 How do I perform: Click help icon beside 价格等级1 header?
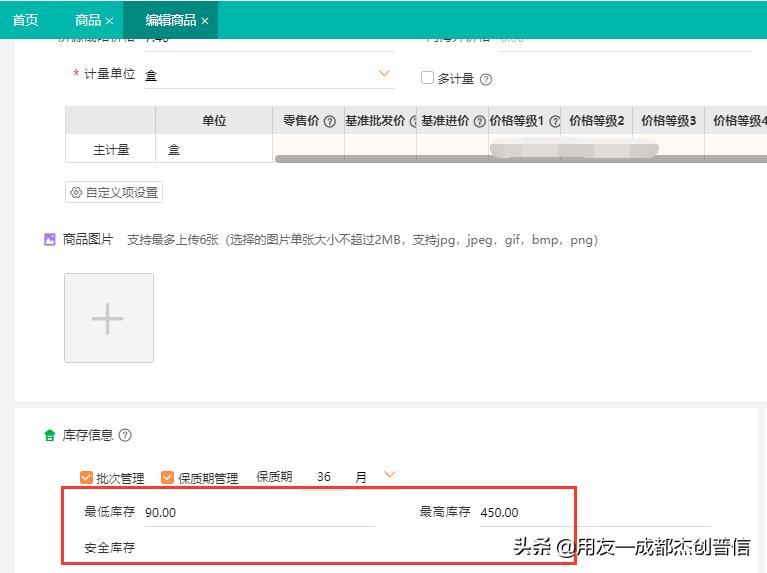pos(555,121)
